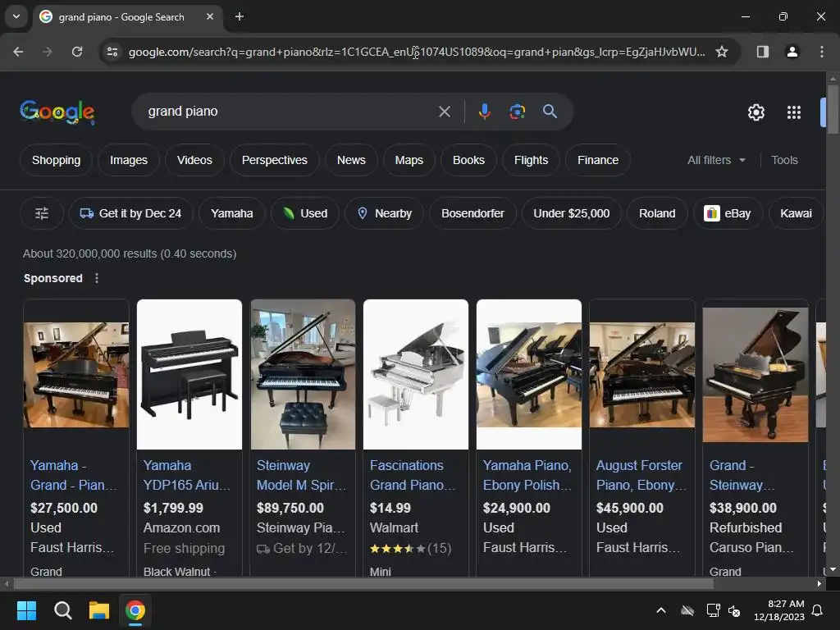840x630 pixels.
Task: Click the magnifier search button
Action: 550,112
